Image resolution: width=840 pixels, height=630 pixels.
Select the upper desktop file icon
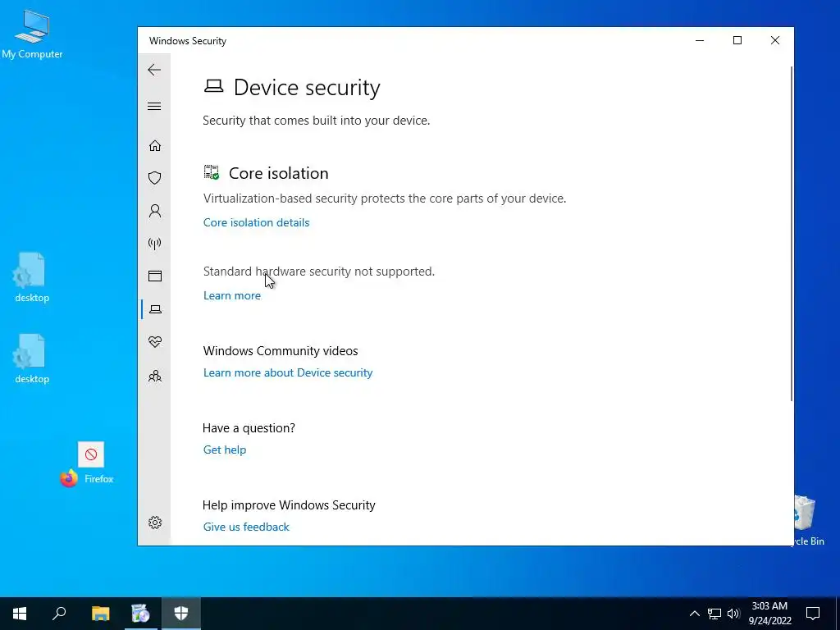[32, 277]
